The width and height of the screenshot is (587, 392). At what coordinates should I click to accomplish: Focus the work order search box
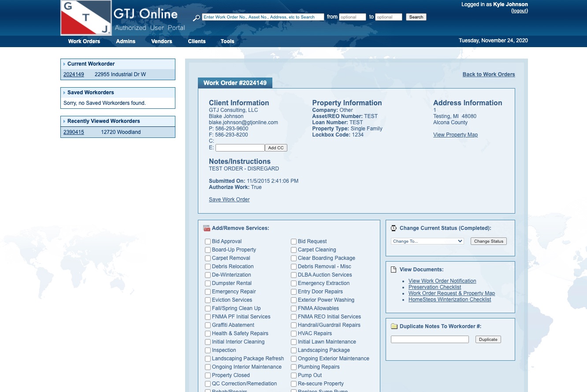(263, 17)
